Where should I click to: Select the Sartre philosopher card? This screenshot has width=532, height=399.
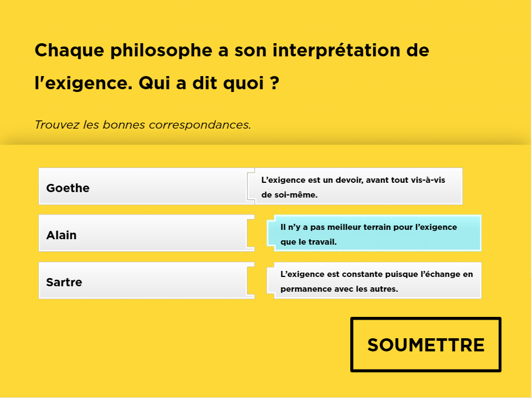pyautogui.click(x=142, y=281)
